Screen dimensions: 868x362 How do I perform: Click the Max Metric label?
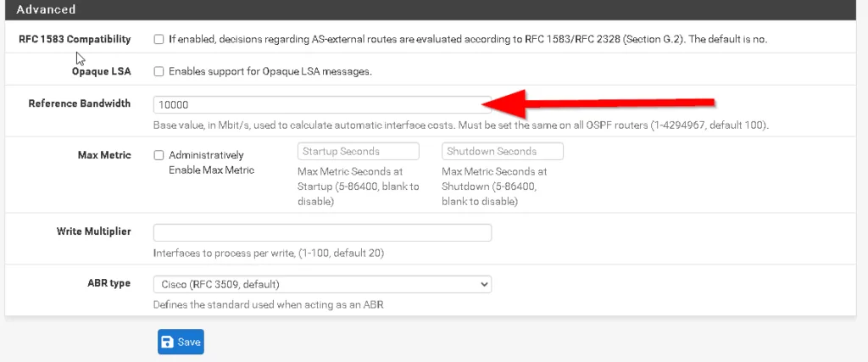click(x=104, y=155)
